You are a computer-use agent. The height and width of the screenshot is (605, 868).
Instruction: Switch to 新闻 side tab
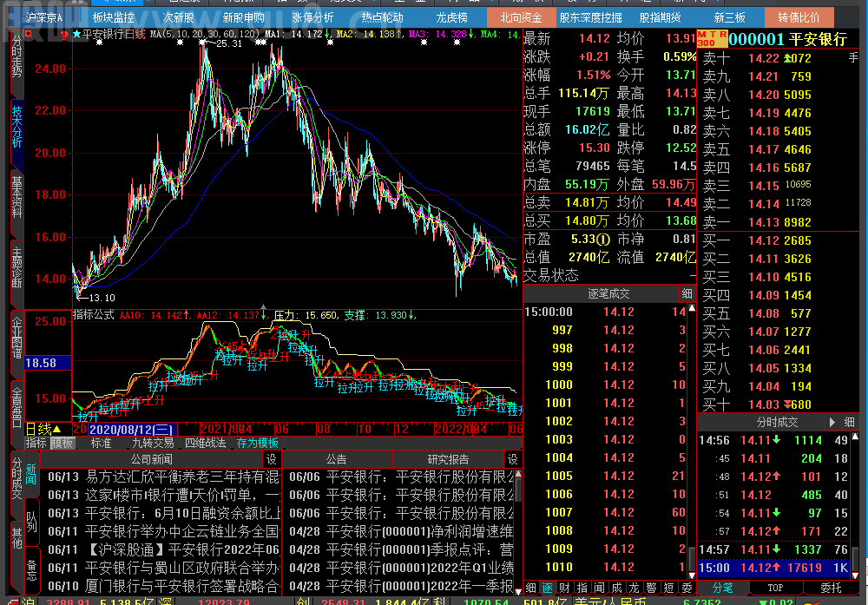31,475
